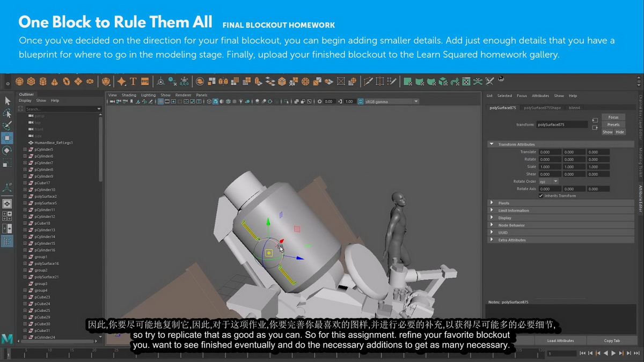Create a polygon cone from shelf
Screen dimensions: 644x362
(55, 82)
